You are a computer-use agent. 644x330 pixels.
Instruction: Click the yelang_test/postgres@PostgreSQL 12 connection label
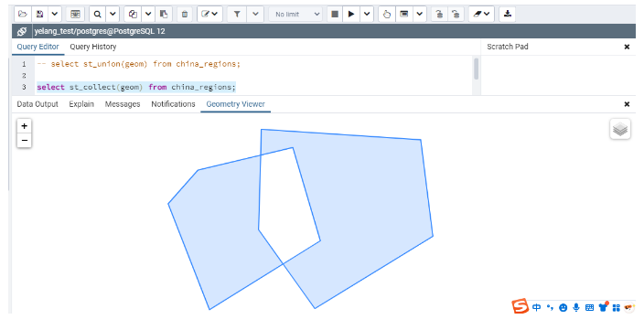click(x=100, y=31)
